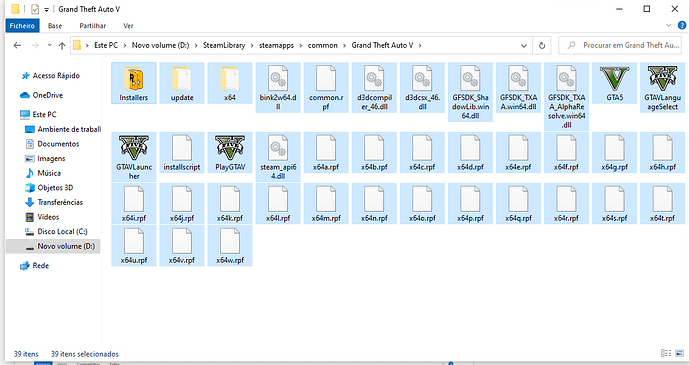Select the x64b.rpf file
The height and width of the screenshot is (365, 690).
(x=374, y=153)
